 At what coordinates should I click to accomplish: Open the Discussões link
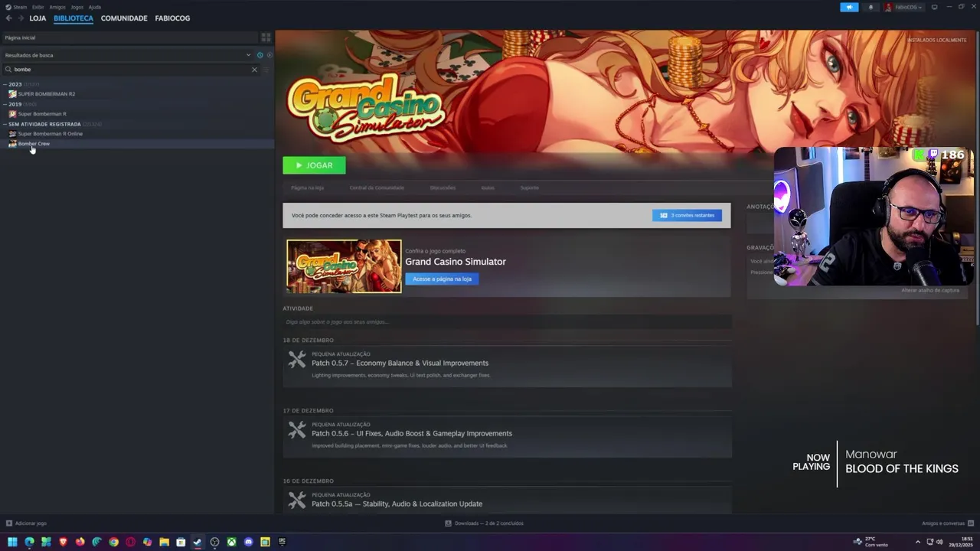[x=443, y=187]
